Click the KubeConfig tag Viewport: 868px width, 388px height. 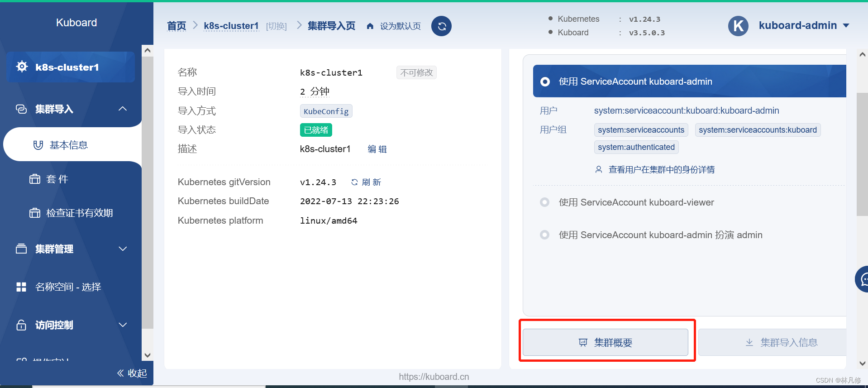pyautogui.click(x=326, y=111)
